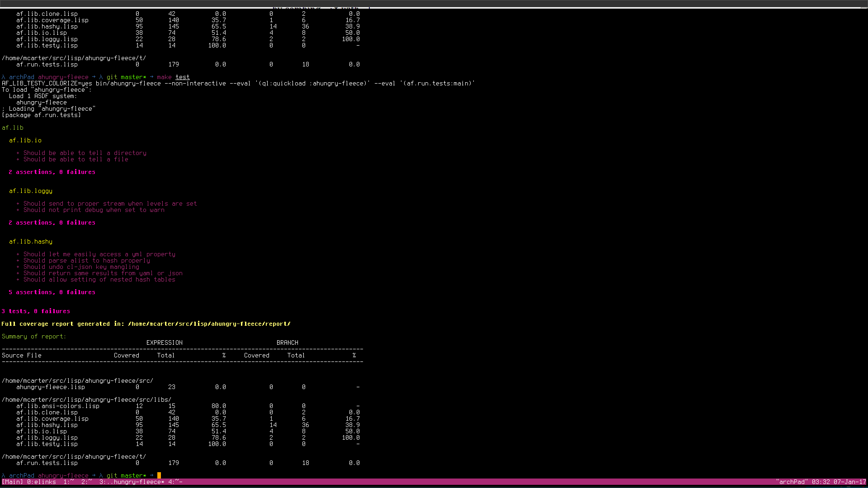Click "Should send to proper stream when levels are set"
The height and width of the screenshot is (488, 868).
[110, 204]
